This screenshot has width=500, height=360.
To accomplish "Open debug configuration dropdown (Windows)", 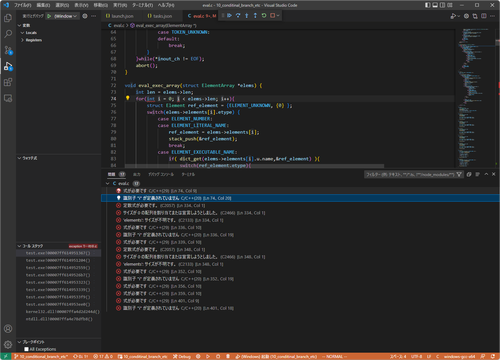I will point(66,16).
